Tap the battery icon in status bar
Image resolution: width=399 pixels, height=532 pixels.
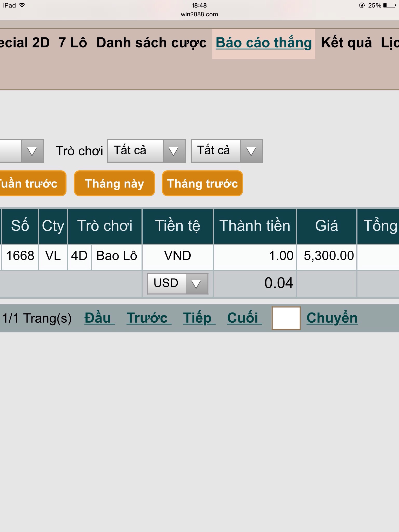[x=389, y=5]
